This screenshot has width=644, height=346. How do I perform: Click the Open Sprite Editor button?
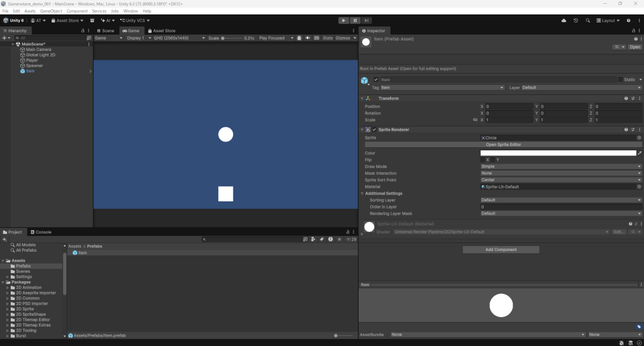(503, 145)
